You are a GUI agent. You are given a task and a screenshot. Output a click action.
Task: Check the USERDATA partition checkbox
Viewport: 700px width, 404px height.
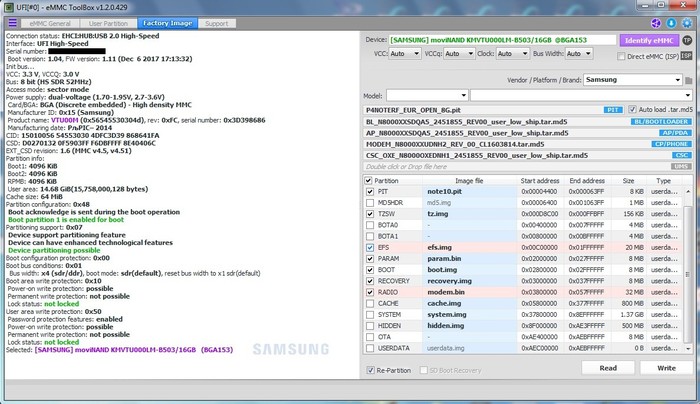370,348
